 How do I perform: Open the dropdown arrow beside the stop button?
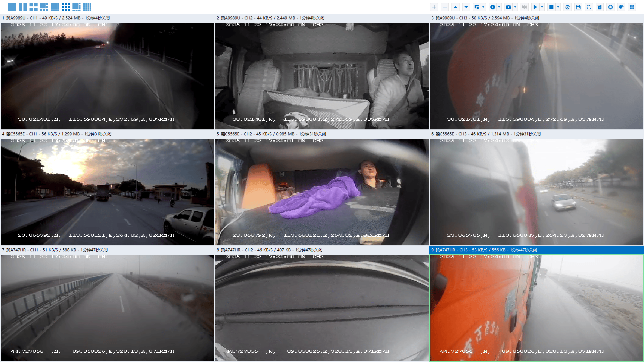tap(558, 7)
